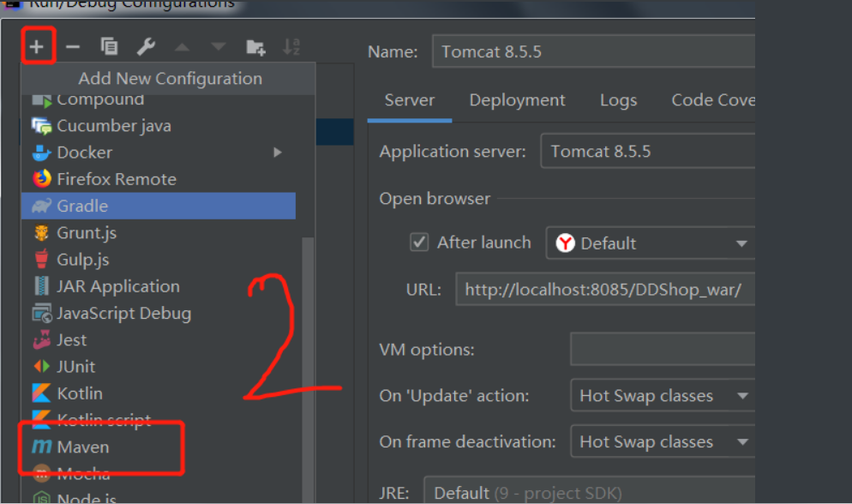Click the Gradle elephant icon

[42, 206]
